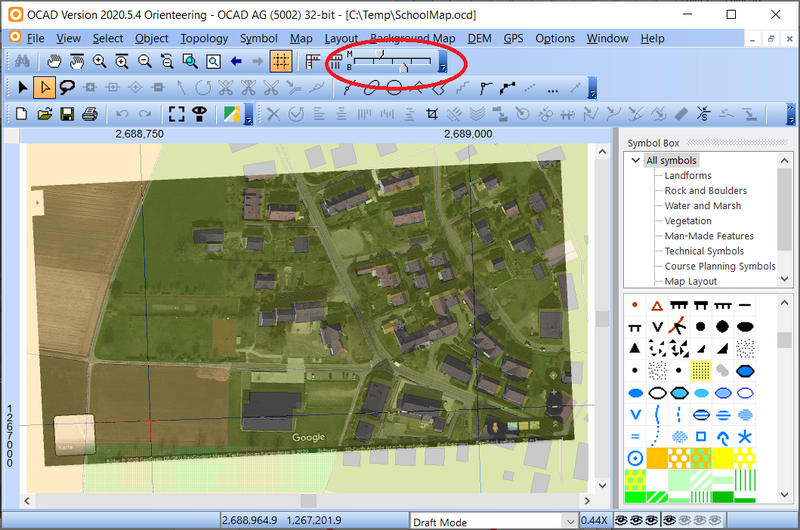Choose the Circle drawing mode

pos(394,88)
